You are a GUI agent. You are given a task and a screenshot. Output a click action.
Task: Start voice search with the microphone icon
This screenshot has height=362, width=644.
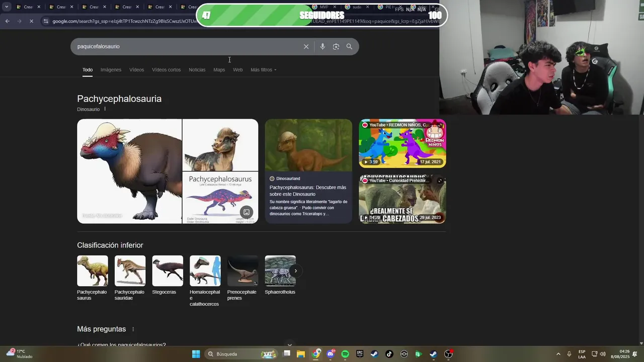click(323, 46)
